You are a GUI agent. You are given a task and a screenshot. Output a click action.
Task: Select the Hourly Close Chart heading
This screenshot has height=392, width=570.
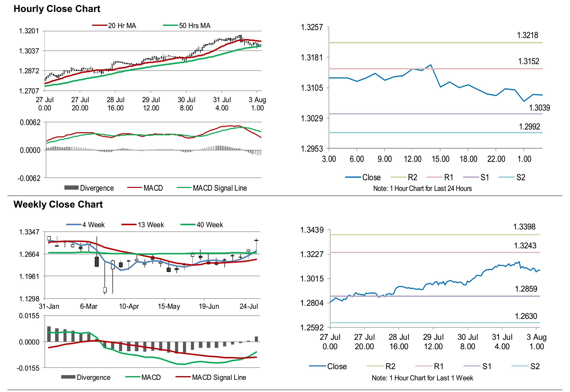[57, 9]
